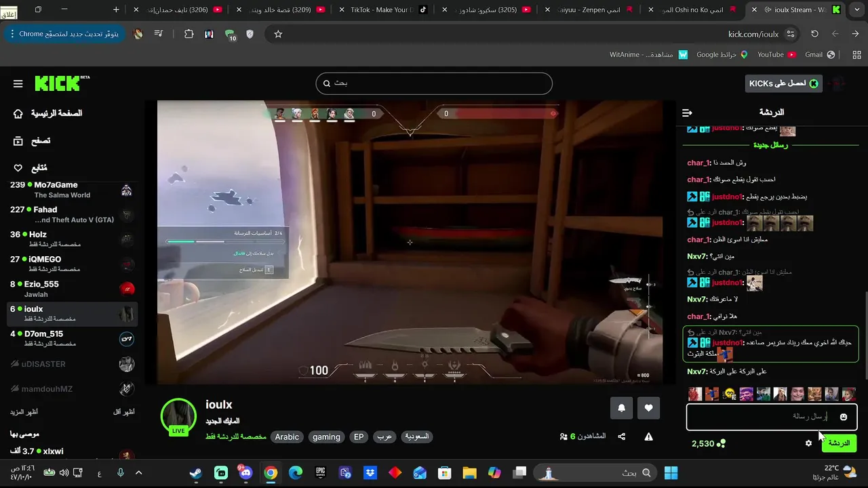Open the YouTube bookmark
Image resolution: width=868 pixels, height=488 pixels.
tap(776, 54)
